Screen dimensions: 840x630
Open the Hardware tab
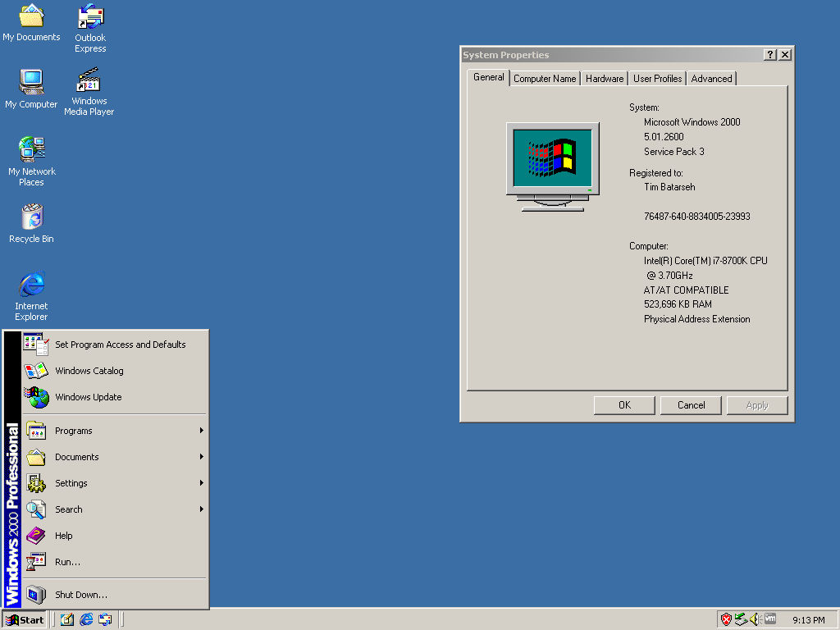point(605,78)
